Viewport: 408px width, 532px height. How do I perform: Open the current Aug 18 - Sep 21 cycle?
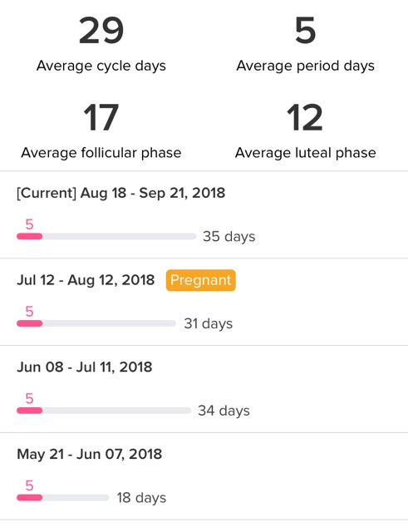(204, 214)
